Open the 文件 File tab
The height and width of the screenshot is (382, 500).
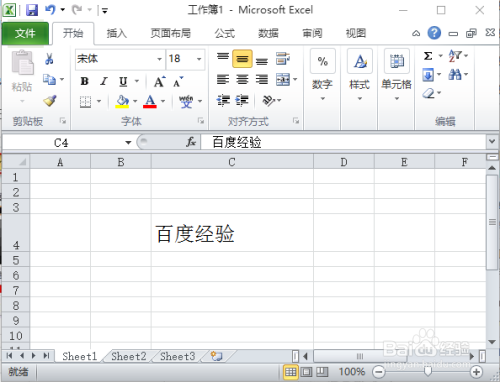(25, 33)
